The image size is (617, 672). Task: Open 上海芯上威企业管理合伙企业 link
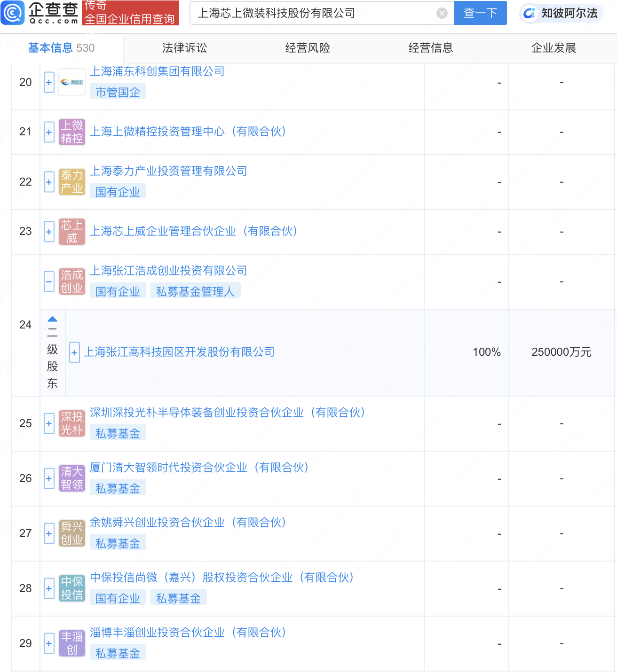click(194, 231)
